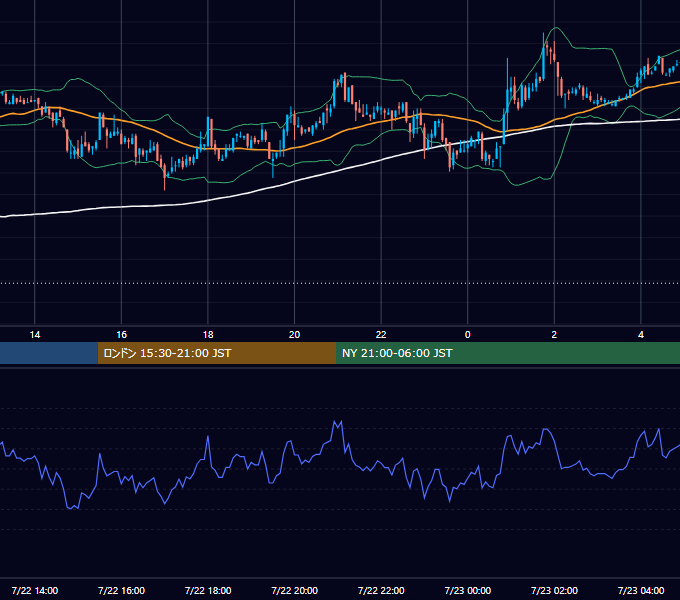Click the 18 hour axis label
Image resolution: width=680 pixels, height=600 pixels.
[208, 335]
